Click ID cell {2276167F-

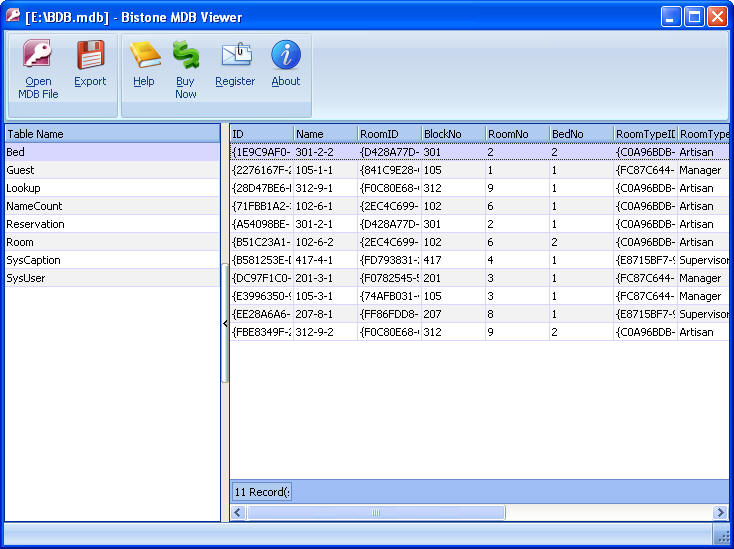tap(262, 170)
